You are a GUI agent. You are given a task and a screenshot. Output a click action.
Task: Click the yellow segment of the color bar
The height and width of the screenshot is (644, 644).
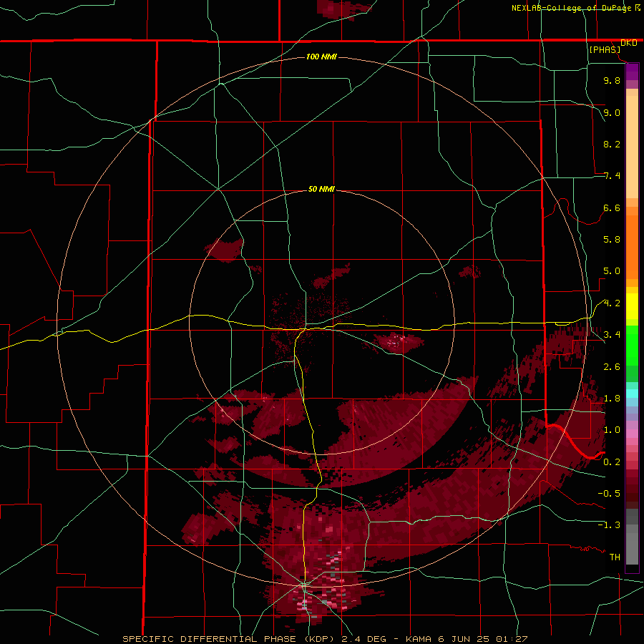coord(632,306)
